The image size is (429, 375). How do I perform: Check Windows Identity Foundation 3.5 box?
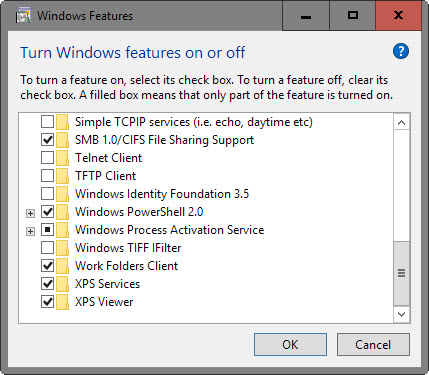point(47,194)
